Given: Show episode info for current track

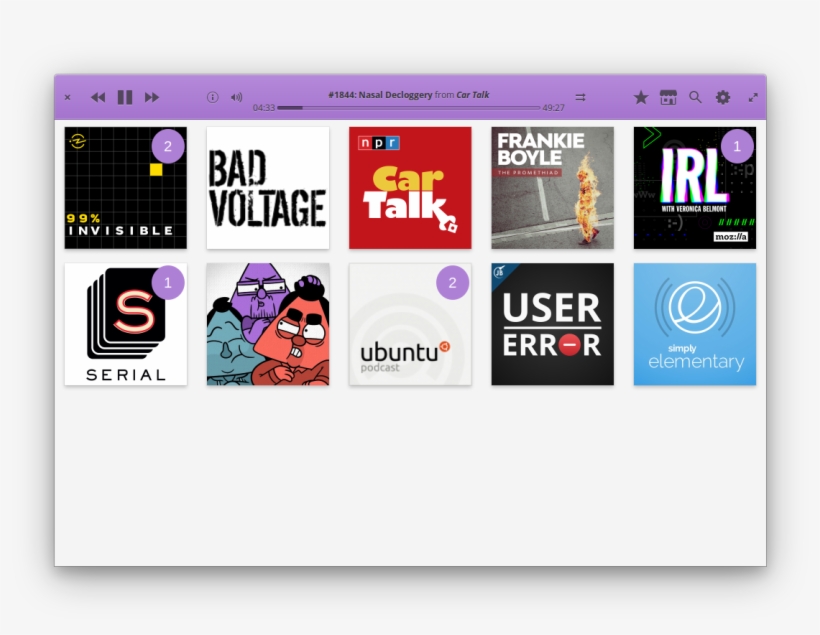Looking at the screenshot, I should click(212, 97).
